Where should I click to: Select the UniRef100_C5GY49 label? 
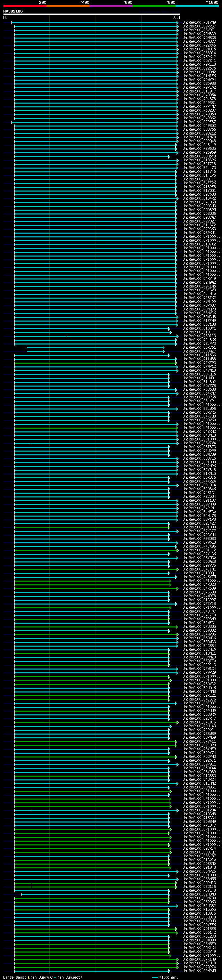point(199,952)
